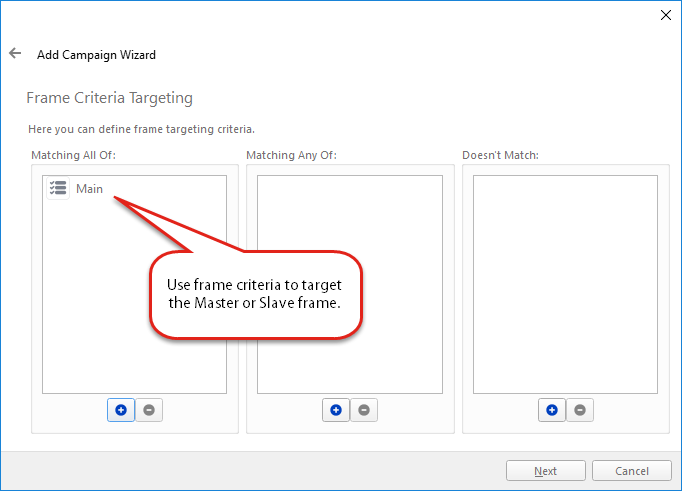Select the Main frame criteria item
This screenshot has width=682, height=491.
89,188
